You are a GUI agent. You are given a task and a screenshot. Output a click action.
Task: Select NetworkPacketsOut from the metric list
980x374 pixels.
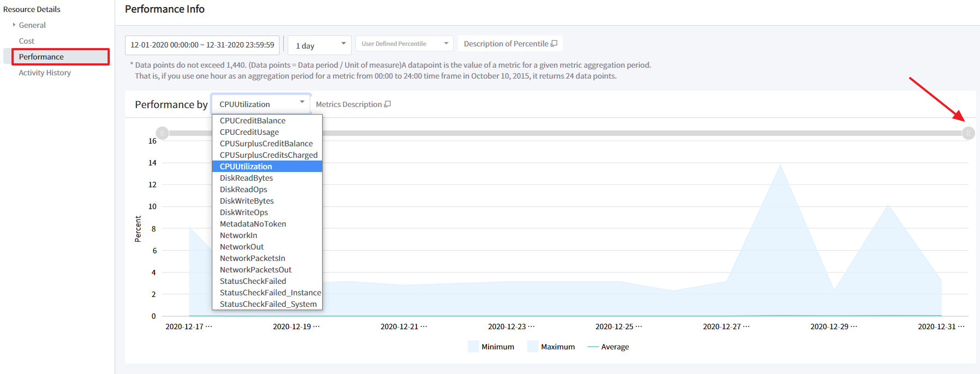point(256,270)
